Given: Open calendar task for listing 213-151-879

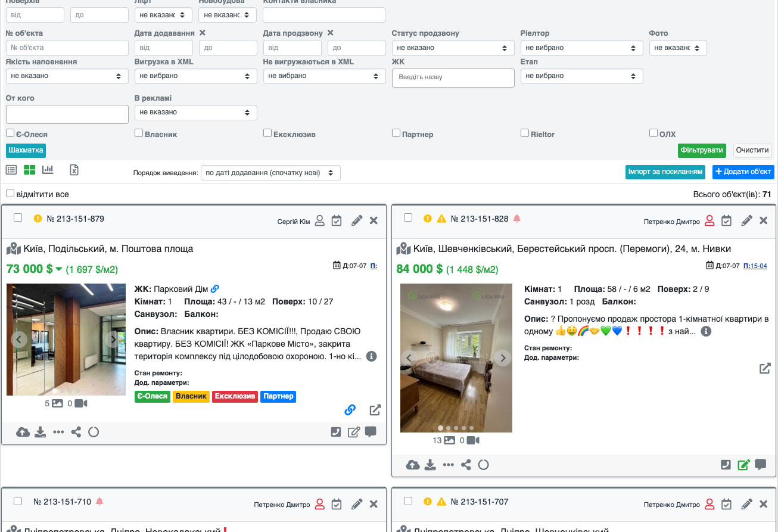Looking at the screenshot, I should [337, 221].
